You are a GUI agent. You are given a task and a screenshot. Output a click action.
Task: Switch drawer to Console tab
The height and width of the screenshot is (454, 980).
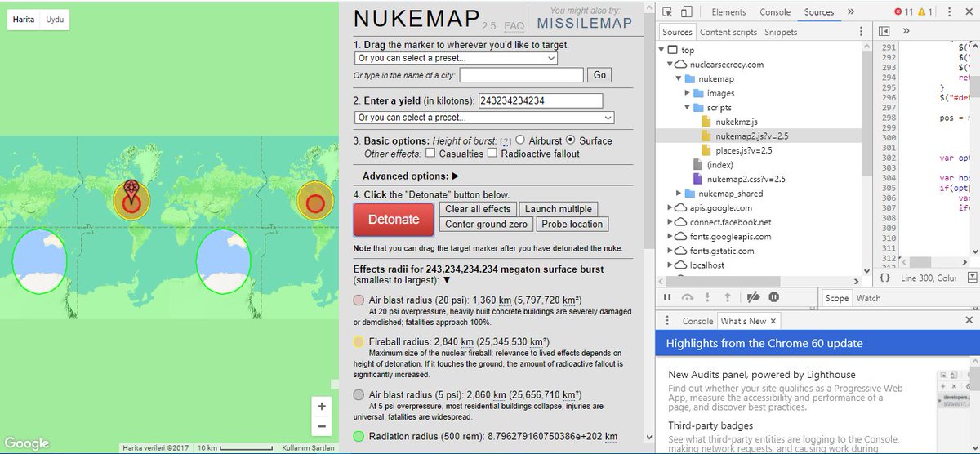click(697, 321)
